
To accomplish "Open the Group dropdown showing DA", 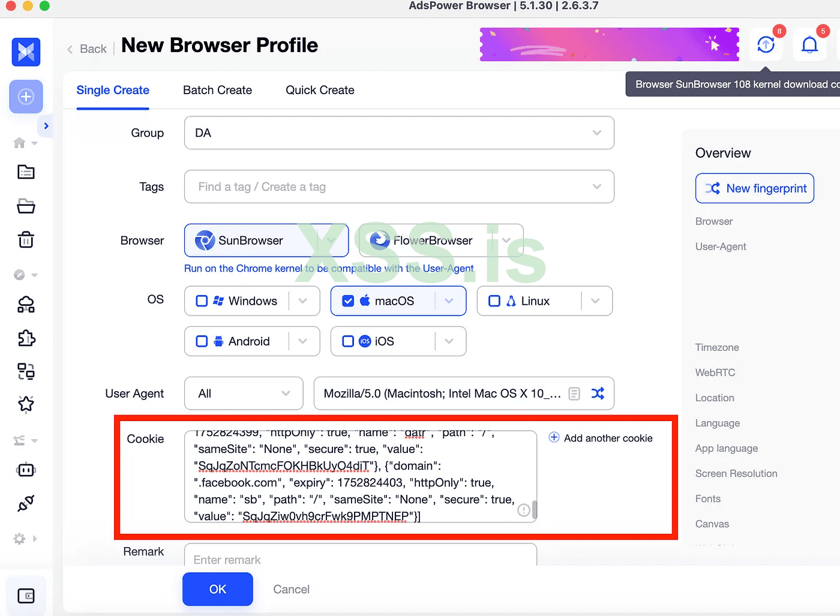I will 399,133.
